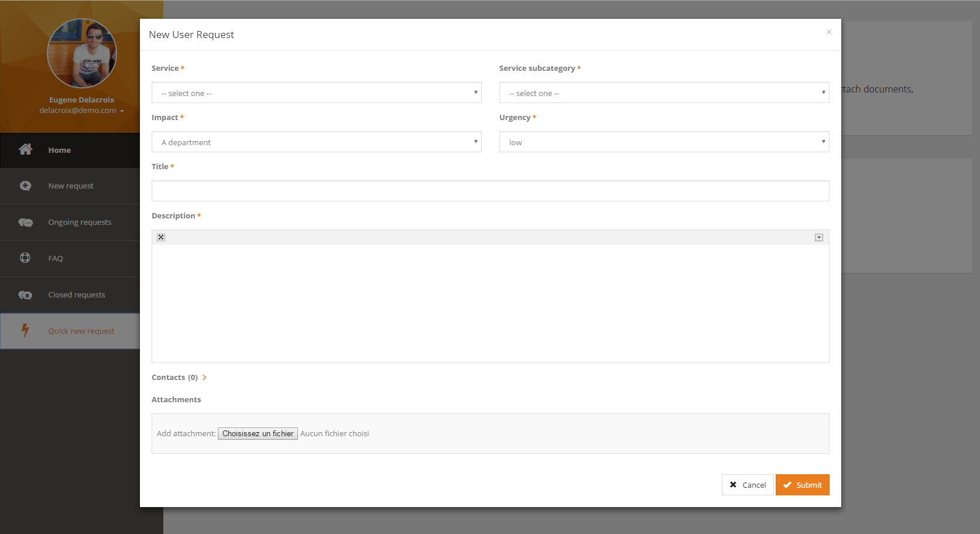The width and height of the screenshot is (980, 534).
Task: Open the delacroix@demo.com user menu
Action: [x=81, y=111]
